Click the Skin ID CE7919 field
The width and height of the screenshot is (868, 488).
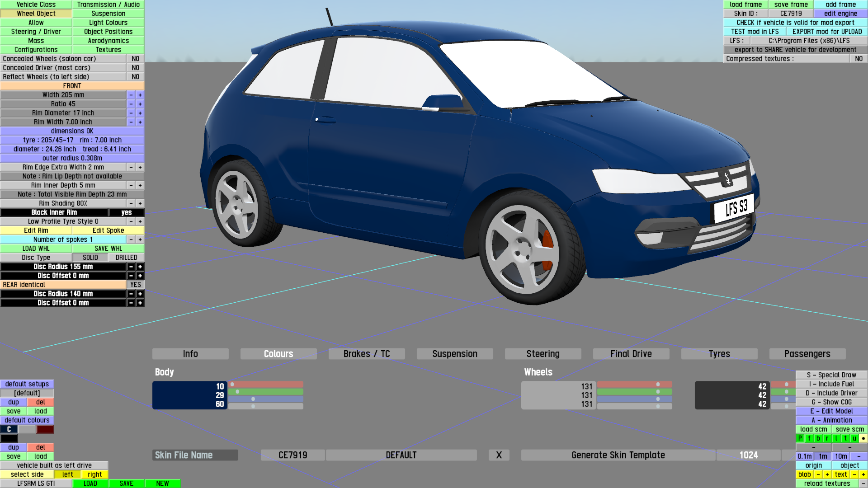point(791,14)
